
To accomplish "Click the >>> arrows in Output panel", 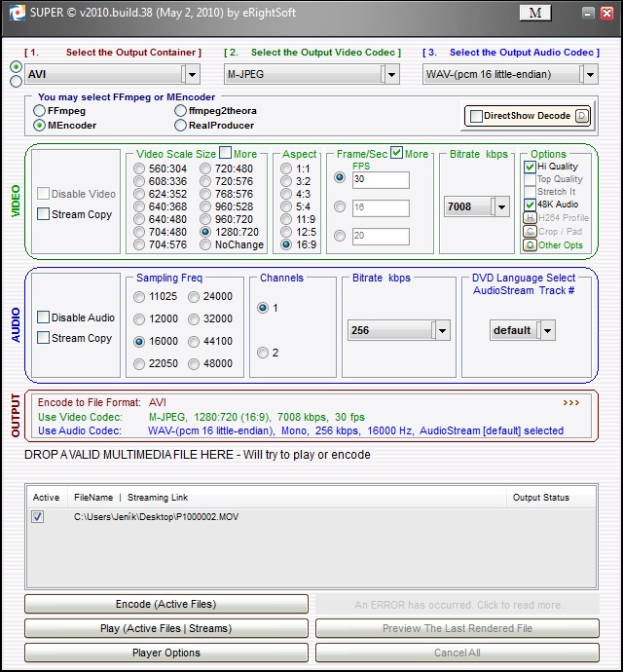I will [570, 402].
